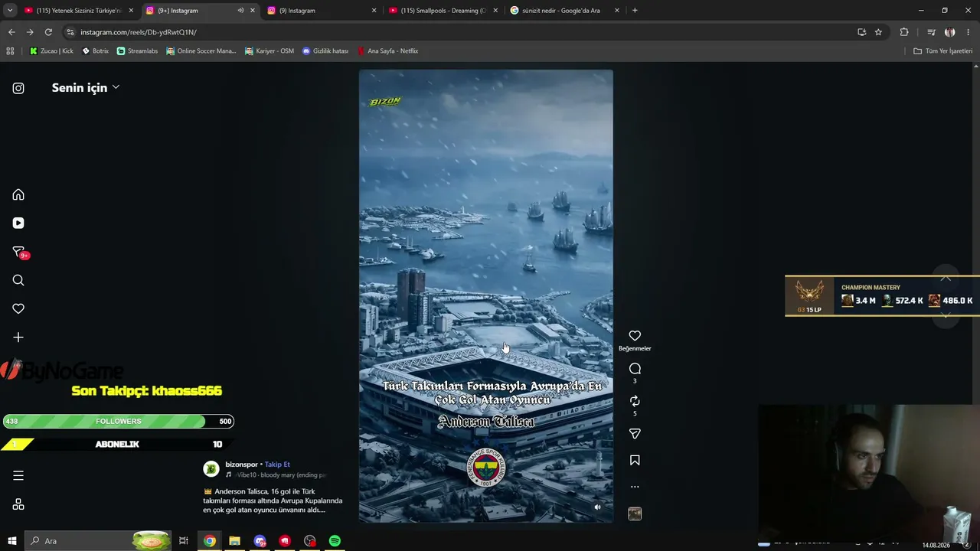Go back in the browser
The height and width of the screenshot is (551, 980).
11,32
